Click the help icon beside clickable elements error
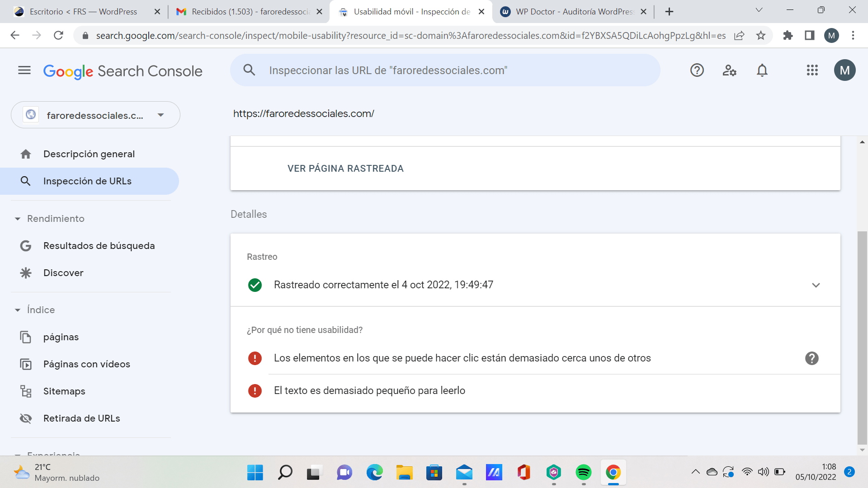Screen dimensions: 868x488 811,358
